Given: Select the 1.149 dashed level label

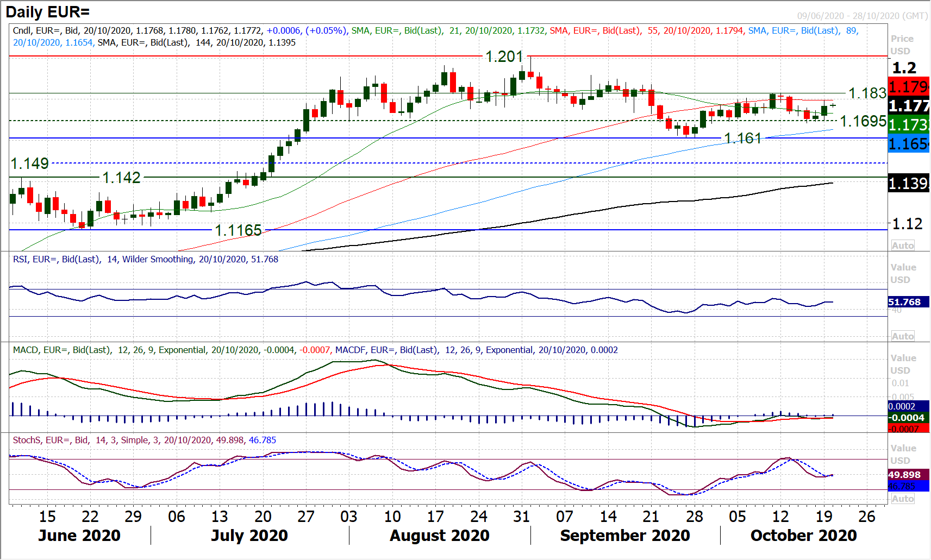Looking at the screenshot, I should [30, 163].
